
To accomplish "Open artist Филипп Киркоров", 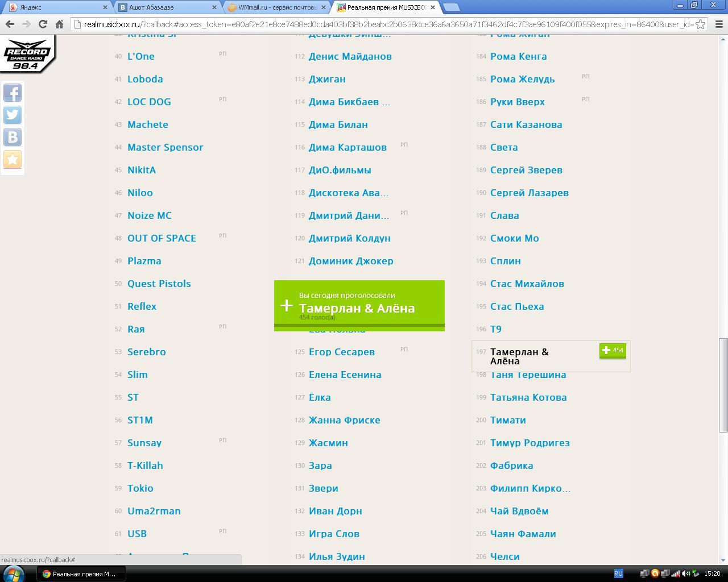I will point(530,488).
